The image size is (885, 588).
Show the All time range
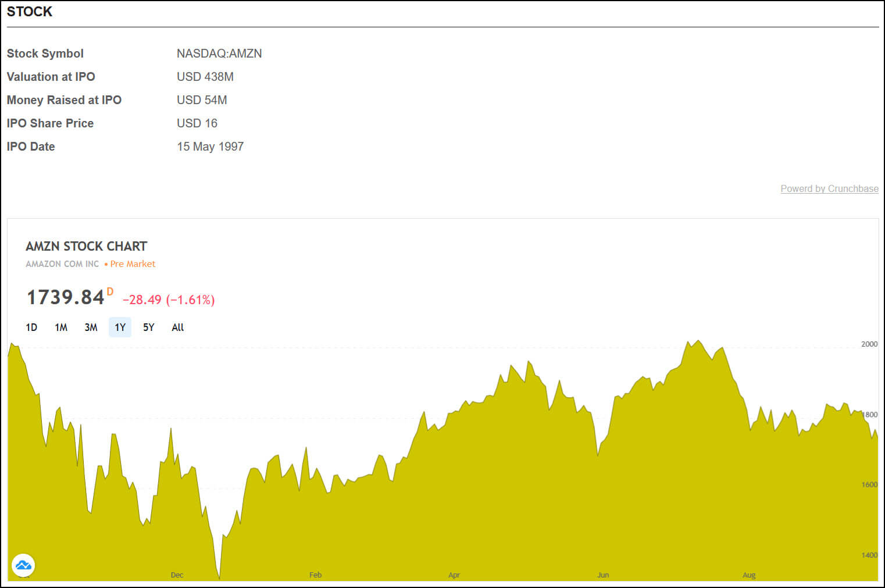tap(178, 327)
